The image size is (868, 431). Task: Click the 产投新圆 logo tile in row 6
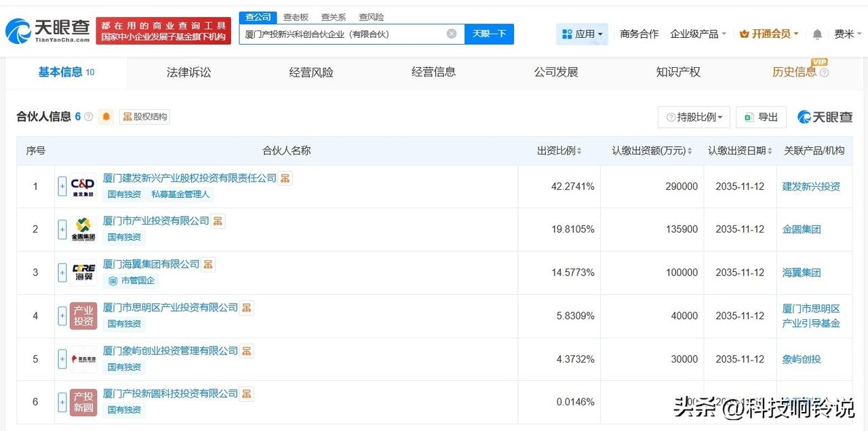pos(83,402)
